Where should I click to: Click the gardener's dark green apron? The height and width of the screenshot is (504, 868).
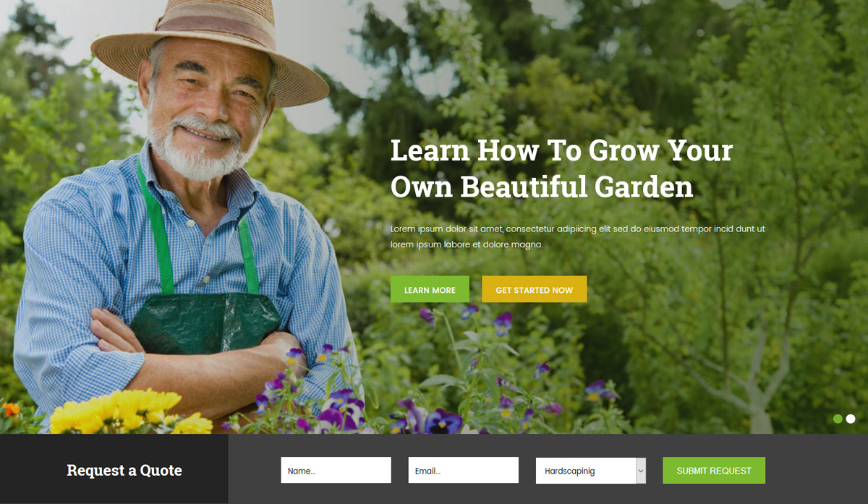tap(205, 323)
